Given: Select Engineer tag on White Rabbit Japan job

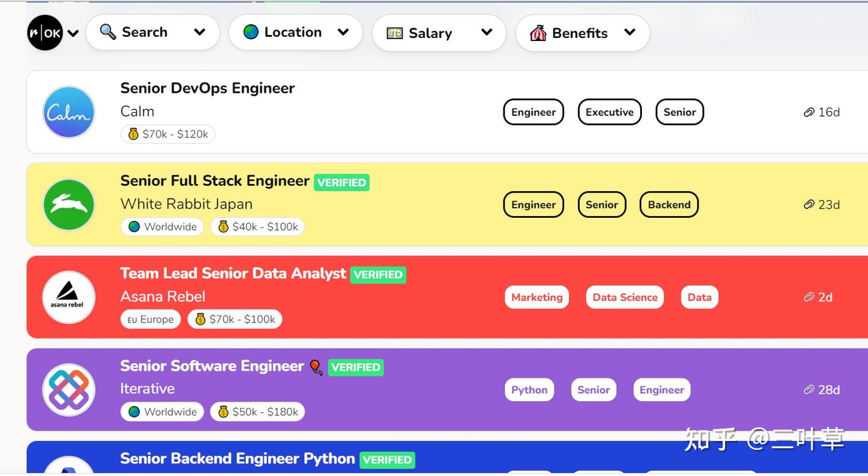Looking at the screenshot, I should tap(533, 205).
